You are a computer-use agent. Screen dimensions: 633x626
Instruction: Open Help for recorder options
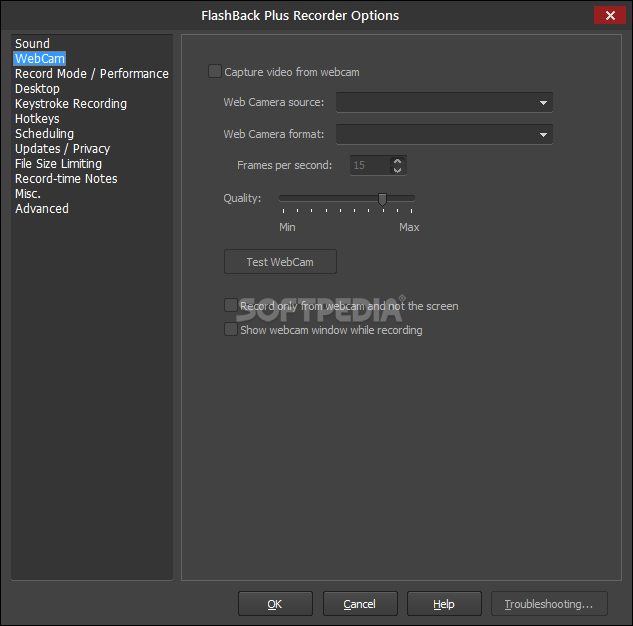[x=444, y=604]
